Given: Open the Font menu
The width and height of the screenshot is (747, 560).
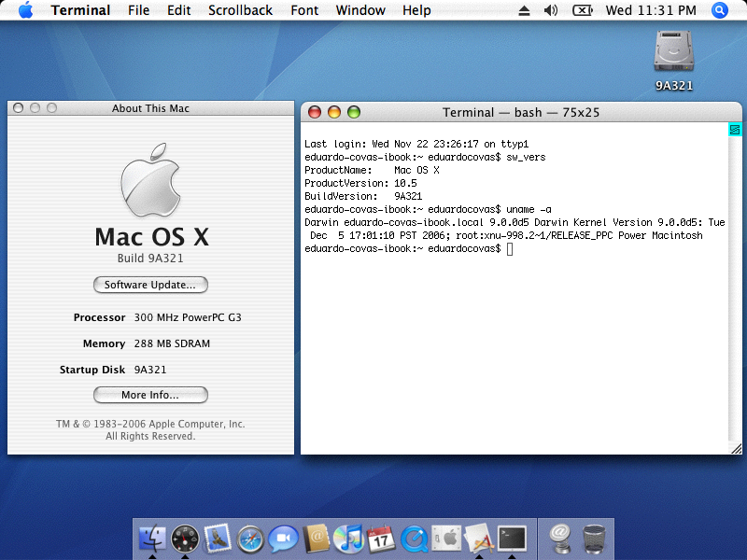Looking at the screenshot, I should coord(304,10).
